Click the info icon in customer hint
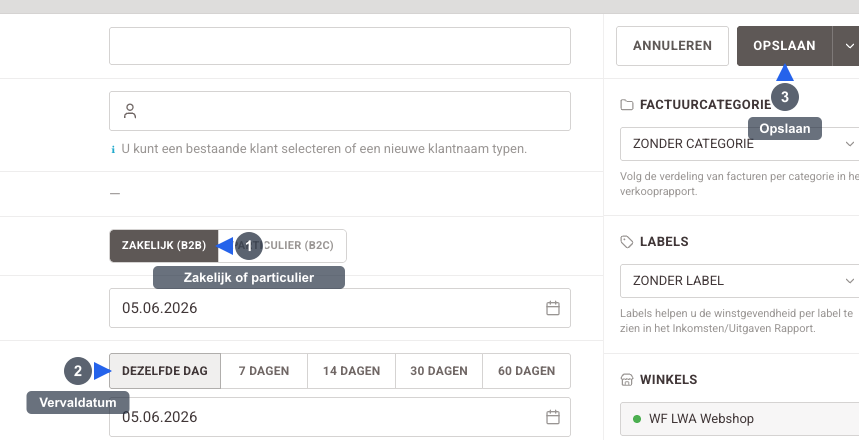 [113, 149]
